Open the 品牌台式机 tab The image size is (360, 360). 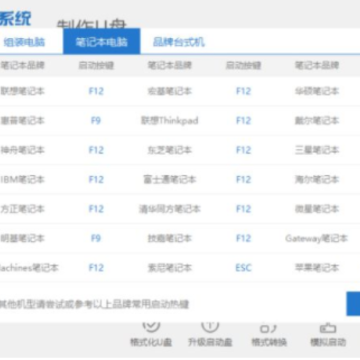pos(179,42)
